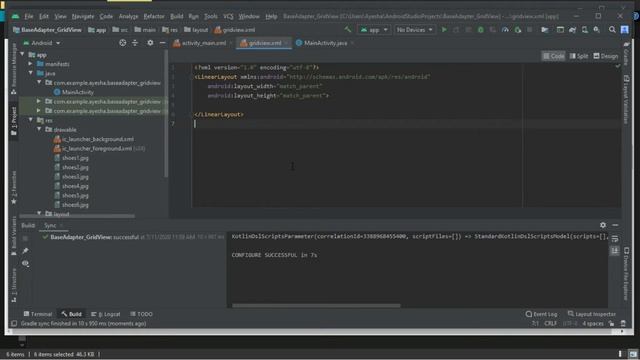Open the Terminal tool window

(x=38, y=314)
